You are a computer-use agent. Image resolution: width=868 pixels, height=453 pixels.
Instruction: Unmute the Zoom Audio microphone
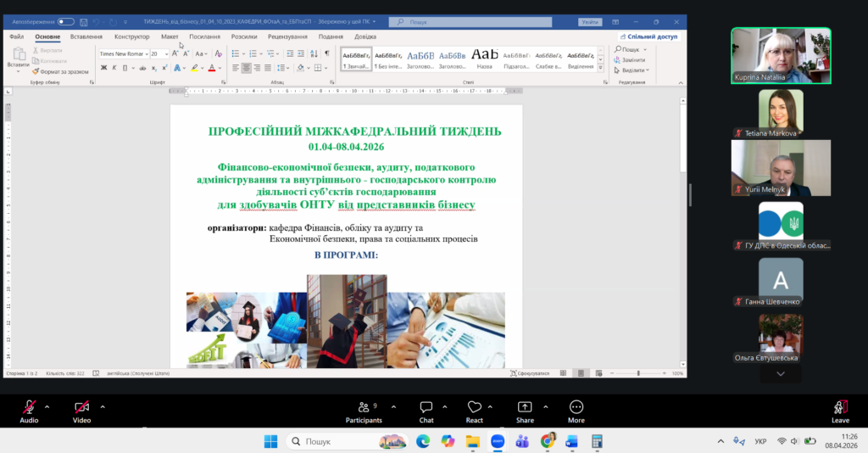(29, 411)
